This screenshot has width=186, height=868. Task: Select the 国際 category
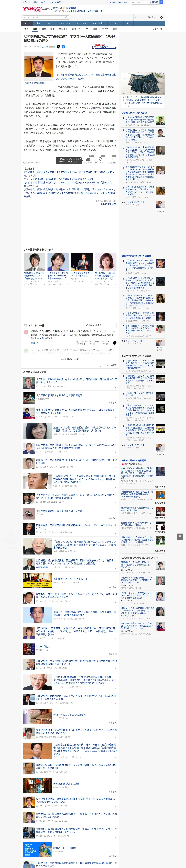tap(44, 29)
